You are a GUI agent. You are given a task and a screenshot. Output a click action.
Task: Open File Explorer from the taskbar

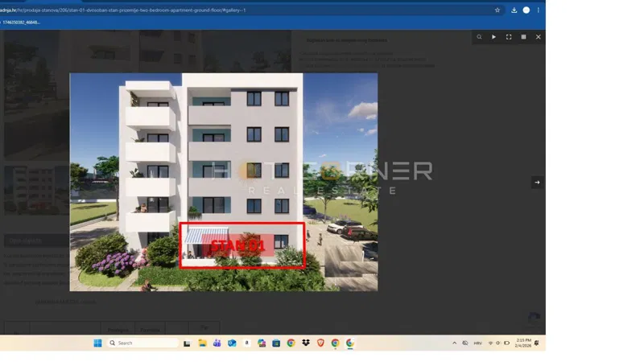coord(203,343)
